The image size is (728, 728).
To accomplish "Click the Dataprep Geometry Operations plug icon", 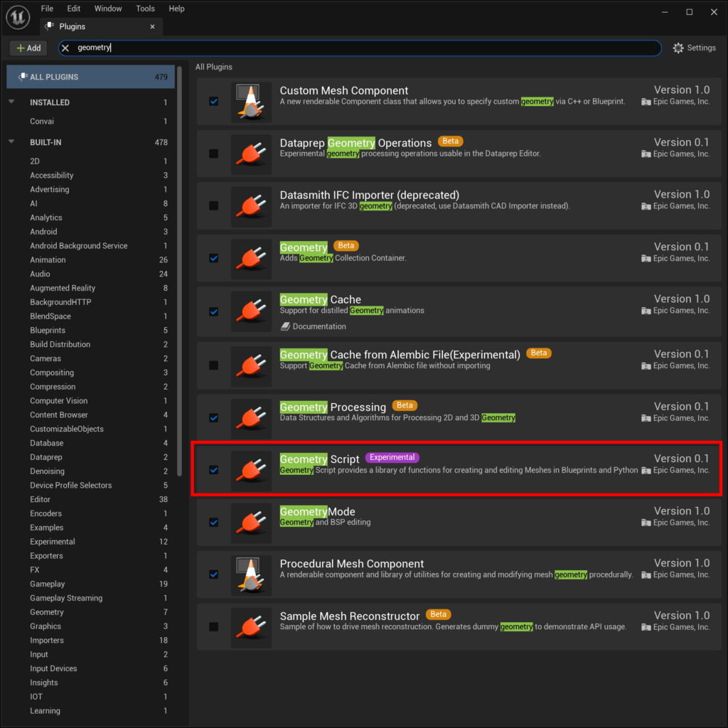I will pyautogui.click(x=251, y=154).
